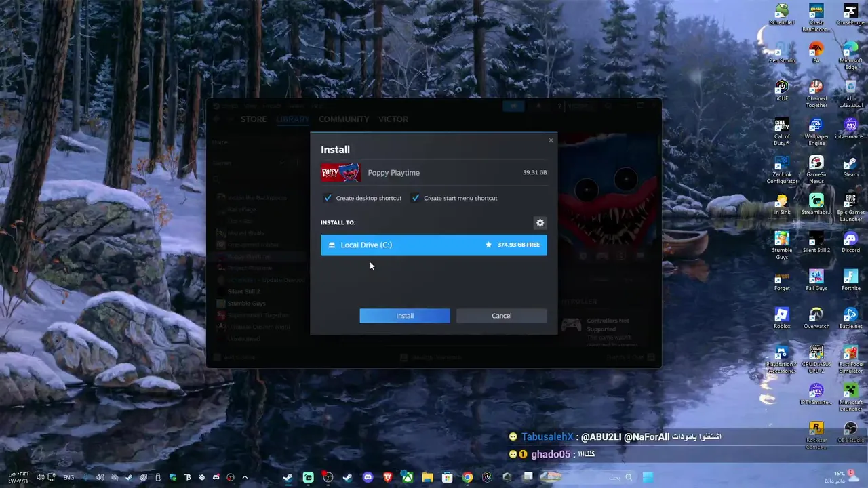Open the VICTOR profile tab in Steam
Image resolution: width=868 pixels, height=488 pixels.
(x=393, y=119)
